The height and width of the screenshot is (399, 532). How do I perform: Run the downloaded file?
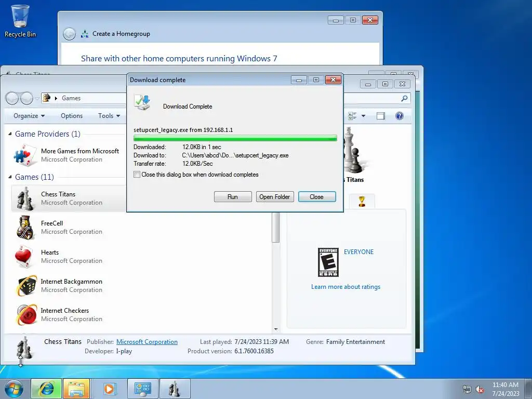tap(233, 197)
